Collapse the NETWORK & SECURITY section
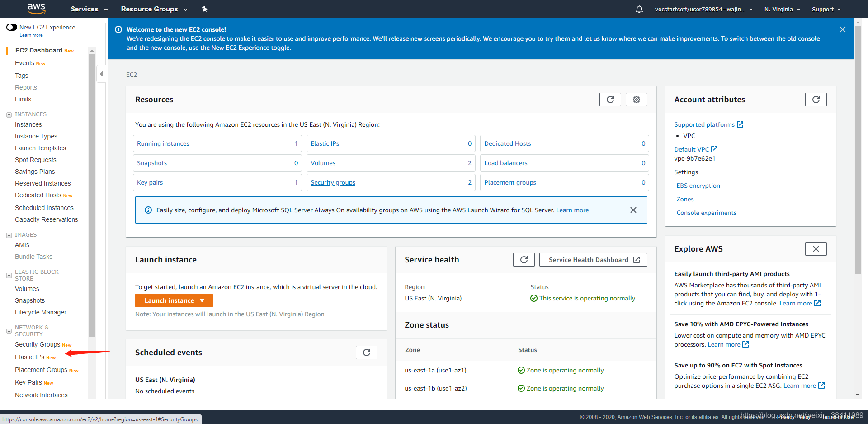 coord(9,331)
